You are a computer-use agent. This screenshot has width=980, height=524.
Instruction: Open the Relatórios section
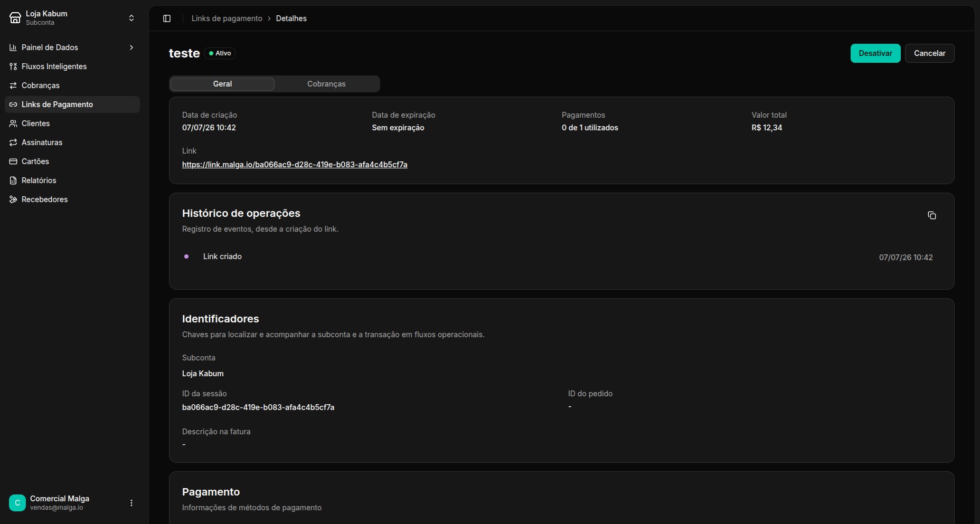pyautogui.click(x=72, y=180)
